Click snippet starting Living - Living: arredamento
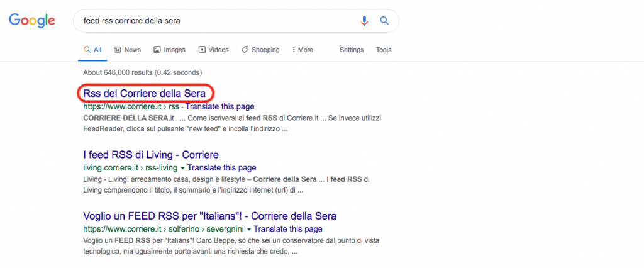Image resolution: width=644 pixels, height=268 pixels. pyautogui.click(x=226, y=185)
